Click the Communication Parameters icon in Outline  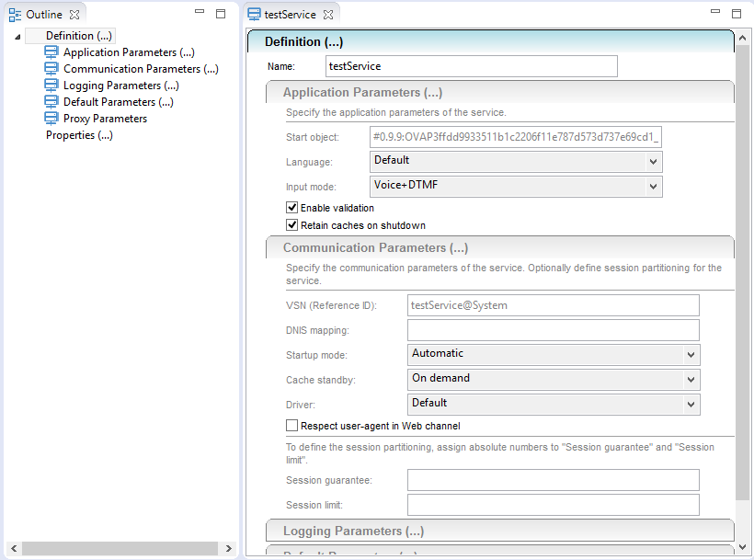(51, 69)
